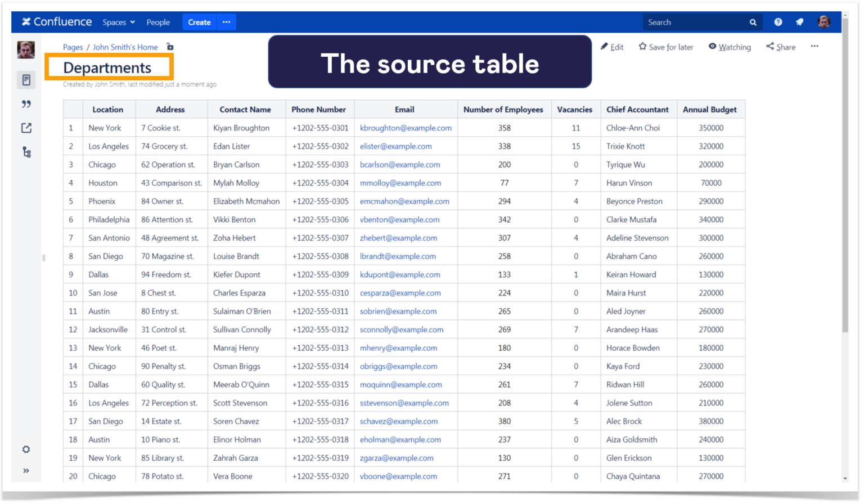Open the page tree icon in sidebar

26,152
